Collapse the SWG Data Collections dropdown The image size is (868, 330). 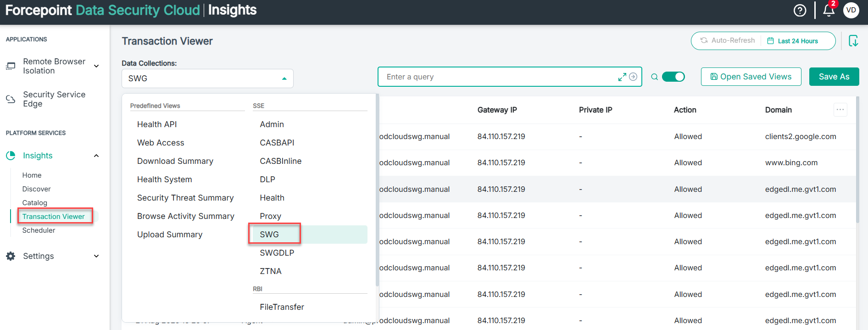284,78
